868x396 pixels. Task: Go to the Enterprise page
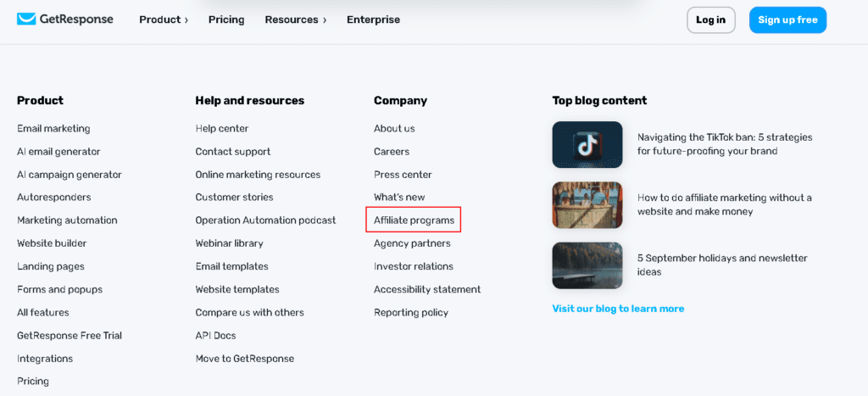(x=373, y=20)
